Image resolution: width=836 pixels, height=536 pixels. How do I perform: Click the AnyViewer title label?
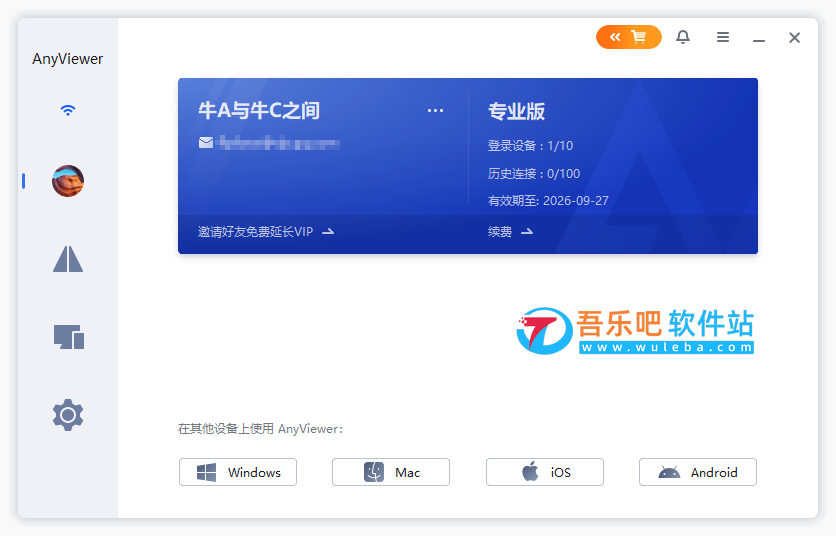coord(68,59)
